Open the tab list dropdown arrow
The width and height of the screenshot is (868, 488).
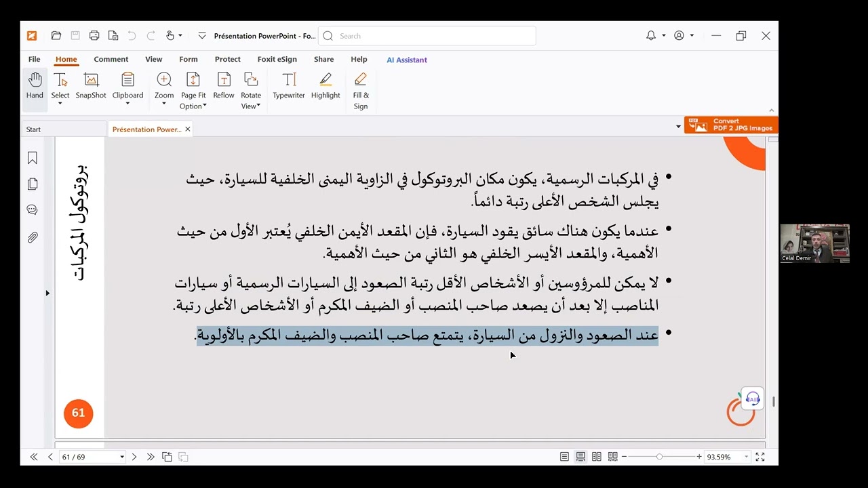pos(678,127)
